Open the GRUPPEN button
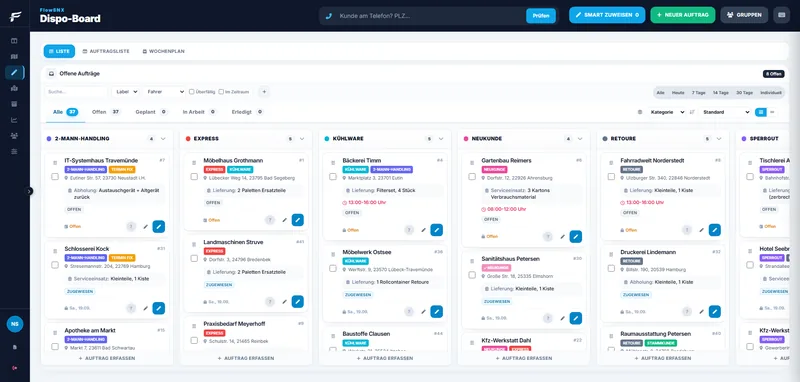 pos(744,15)
